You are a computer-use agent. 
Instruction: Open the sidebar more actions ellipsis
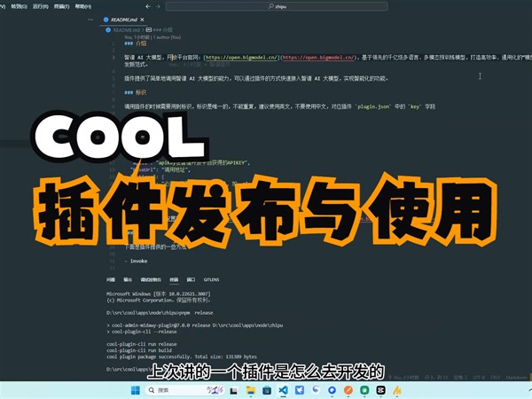coord(90,20)
